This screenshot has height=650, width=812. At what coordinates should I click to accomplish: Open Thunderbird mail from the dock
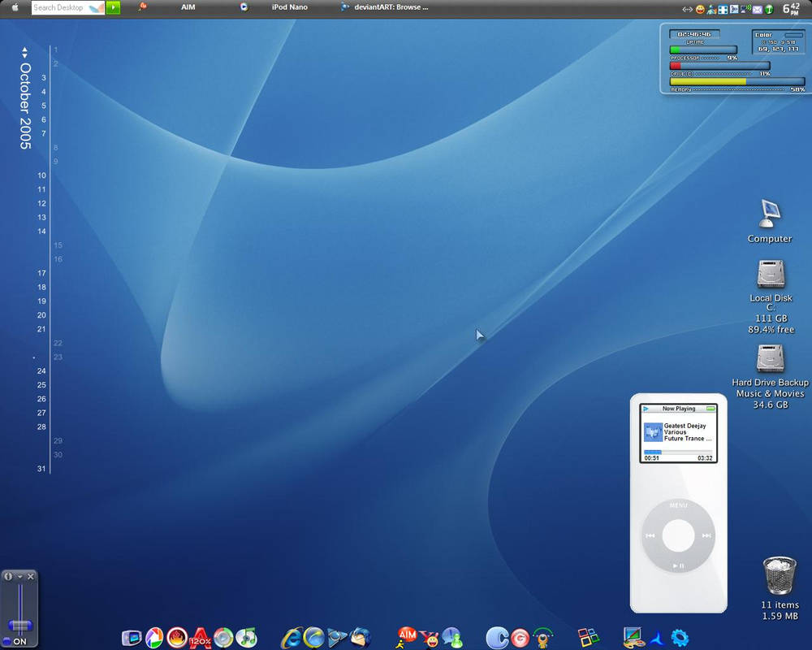pos(361,638)
